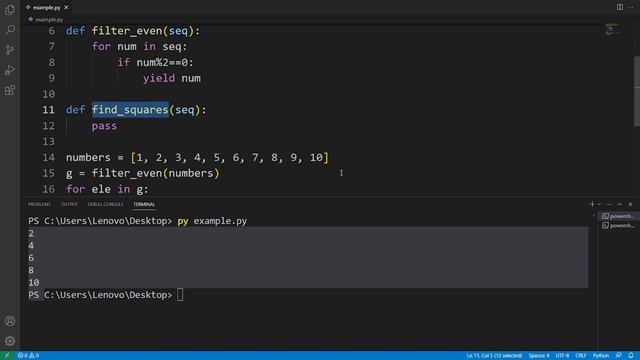Select the first powershell terminal instance
This screenshot has height=360, width=640.
[618, 216]
